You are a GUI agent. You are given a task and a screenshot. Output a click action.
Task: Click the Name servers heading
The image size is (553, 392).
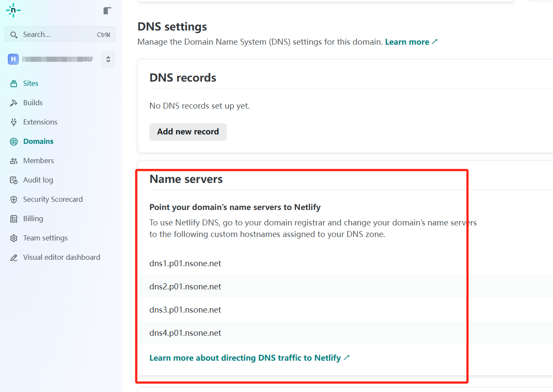coord(186,179)
